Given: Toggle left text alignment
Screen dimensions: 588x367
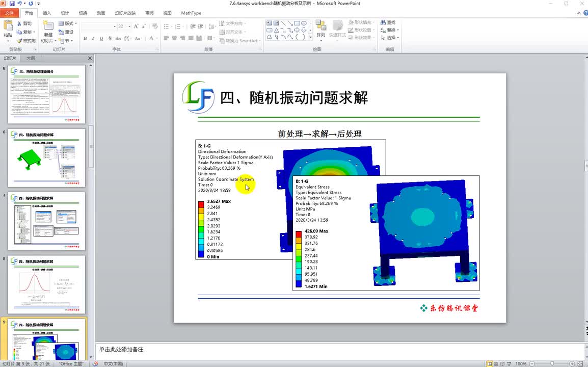Looking at the screenshot, I should coord(166,38).
